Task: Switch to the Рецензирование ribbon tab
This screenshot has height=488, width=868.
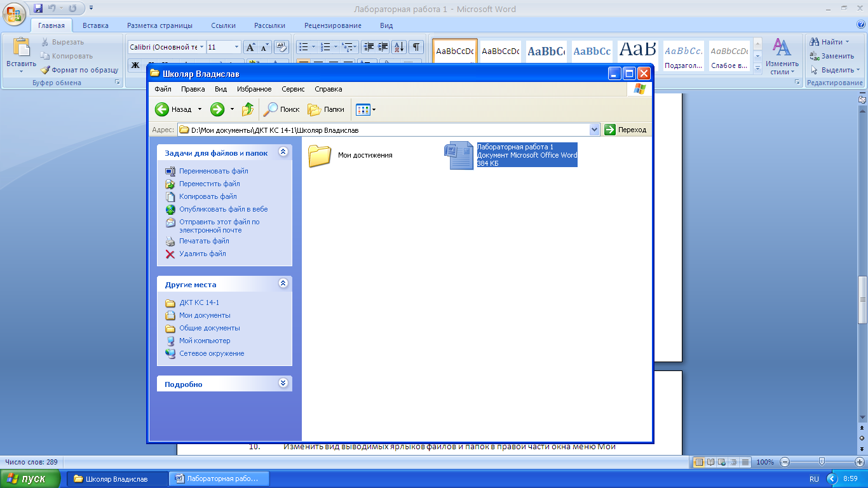Action: [x=332, y=25]
